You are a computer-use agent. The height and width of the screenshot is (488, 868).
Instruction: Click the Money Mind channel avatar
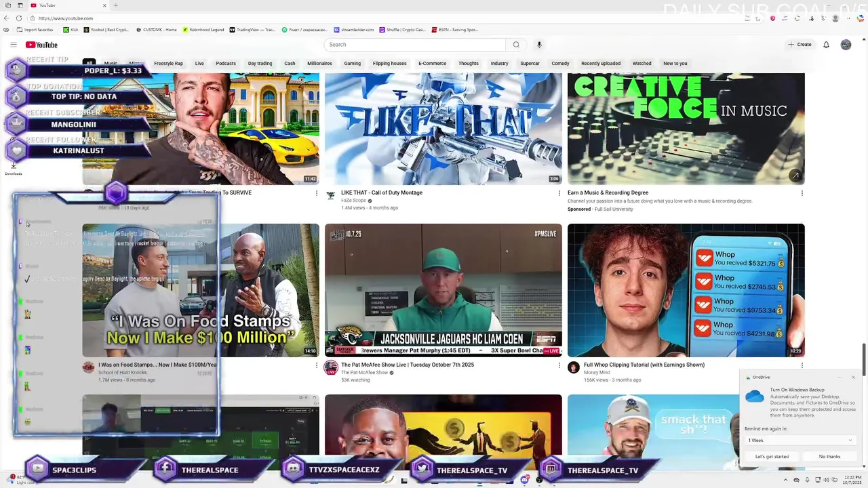point(574,368)
